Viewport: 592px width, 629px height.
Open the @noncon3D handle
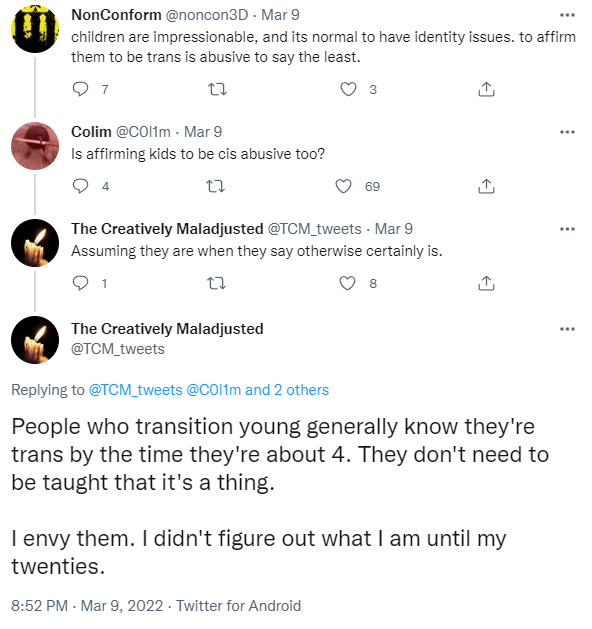(x=207, y=15)
